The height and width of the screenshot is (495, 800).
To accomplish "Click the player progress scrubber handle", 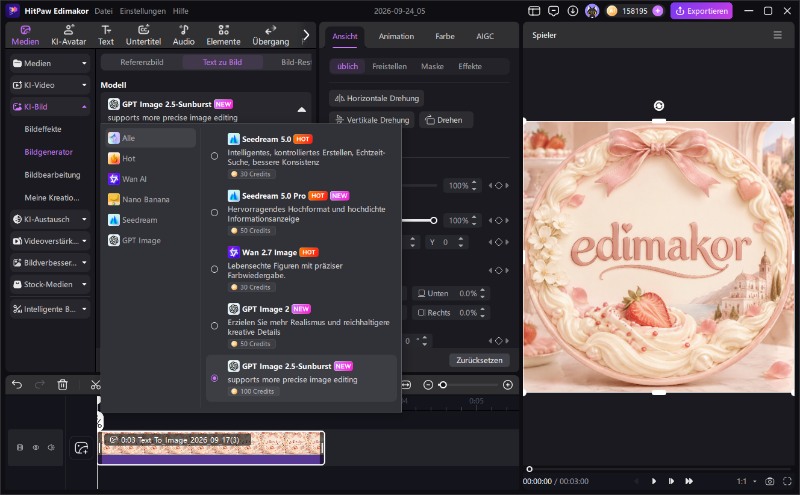I will pyautogui.click(x=529, y=469).
